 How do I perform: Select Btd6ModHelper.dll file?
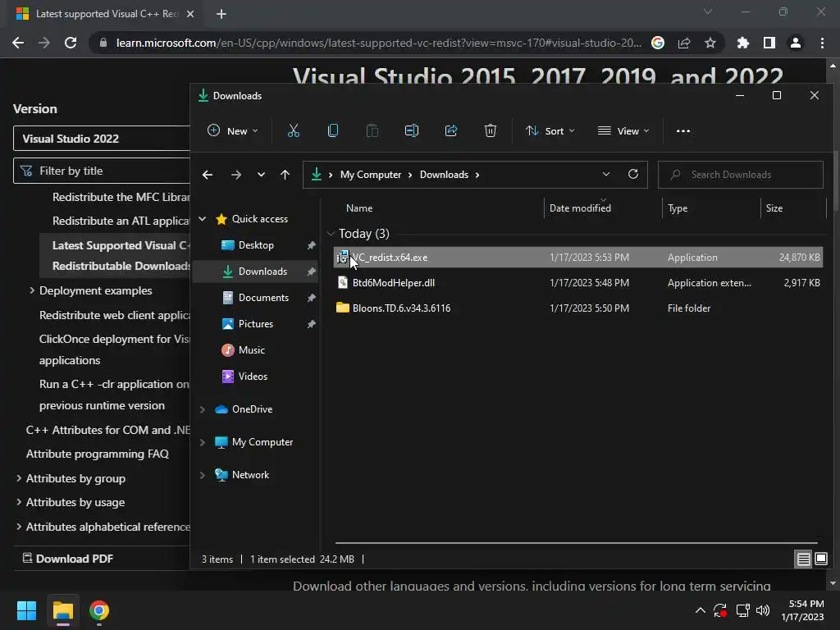(578, 283)
